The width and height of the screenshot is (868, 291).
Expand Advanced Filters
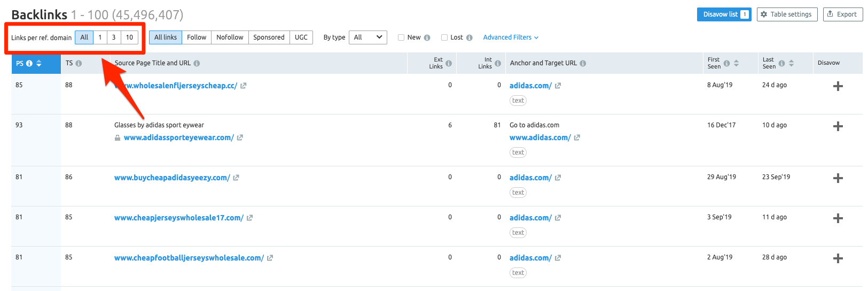(x=511, y=37)
